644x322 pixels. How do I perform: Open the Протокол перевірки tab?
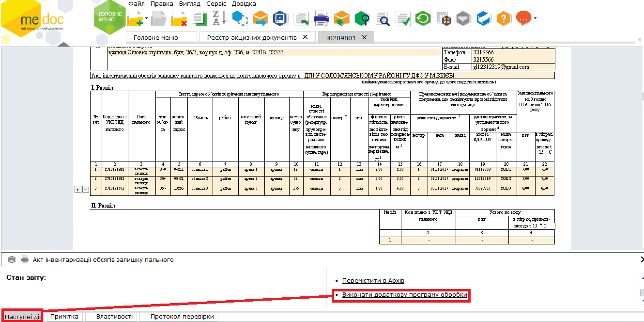click(182, 317)
